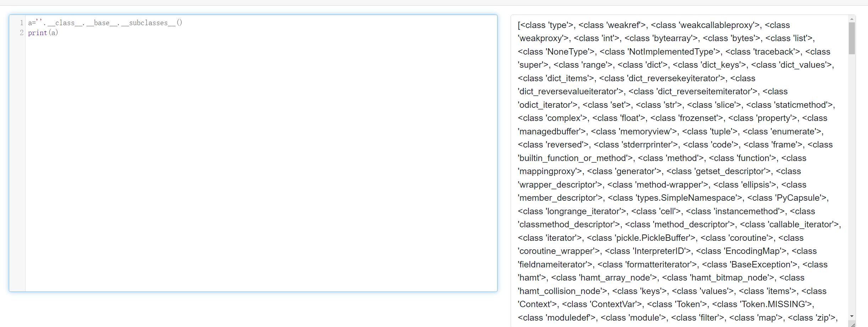Click 'fieldnameiterator' in the output
This screenshot has height=327, width=868.
pos(553,265)
